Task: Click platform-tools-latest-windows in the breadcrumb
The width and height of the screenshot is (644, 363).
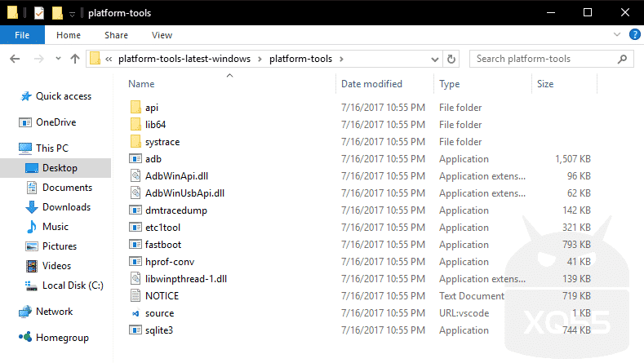Action: (190, 59)
